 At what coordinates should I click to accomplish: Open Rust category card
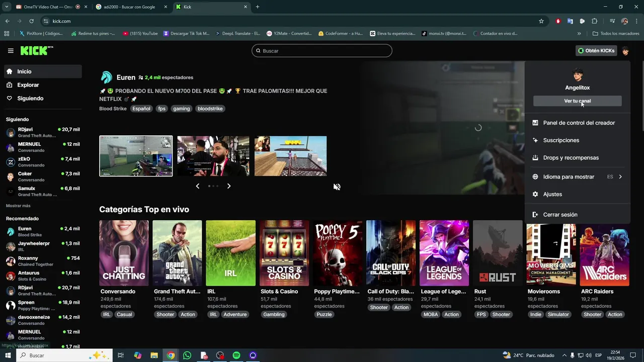coord(498,253)
